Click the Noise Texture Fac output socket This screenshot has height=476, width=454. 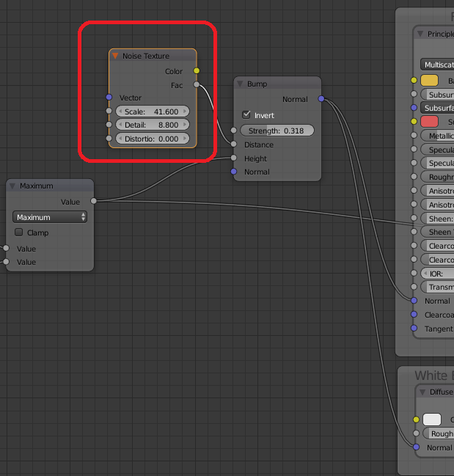(x=197, y=84)
